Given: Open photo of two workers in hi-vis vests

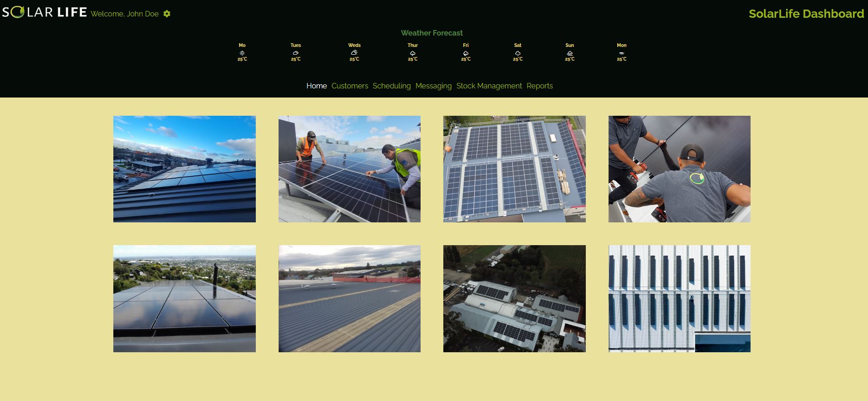Looking at the screenshot, I should tap(350, 169).
